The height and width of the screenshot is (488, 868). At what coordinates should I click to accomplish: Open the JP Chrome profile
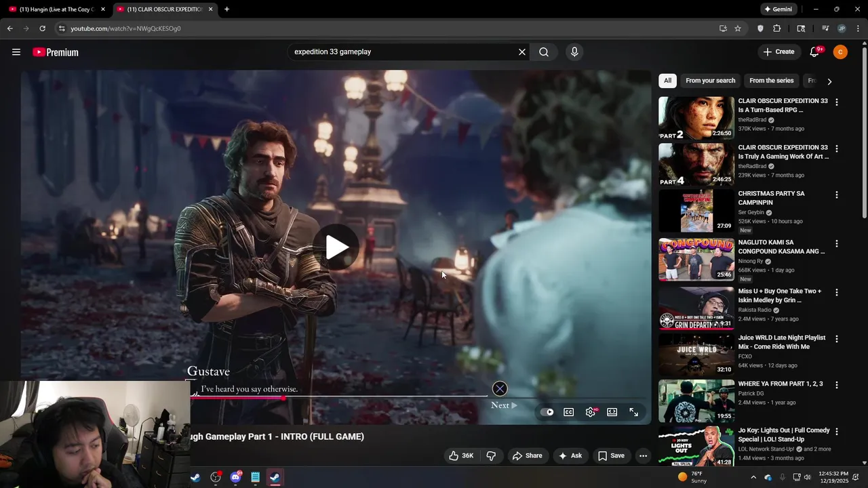point(842,28)
